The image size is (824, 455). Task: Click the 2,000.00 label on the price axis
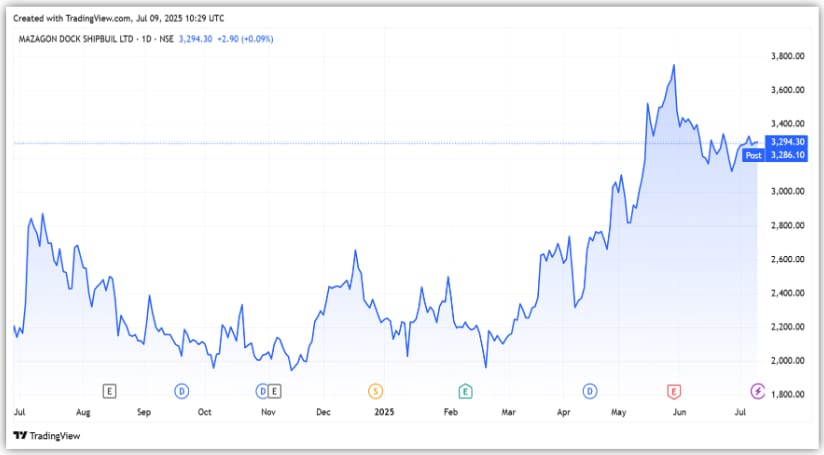785,361
